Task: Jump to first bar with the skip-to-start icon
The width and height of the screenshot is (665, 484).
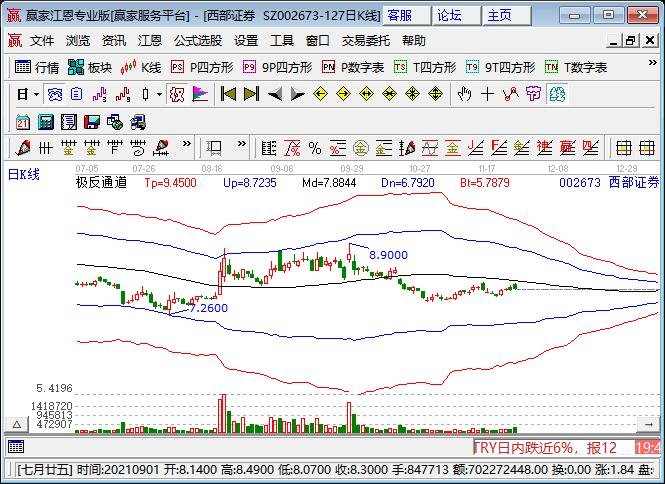Action: (x=228, y=94)
